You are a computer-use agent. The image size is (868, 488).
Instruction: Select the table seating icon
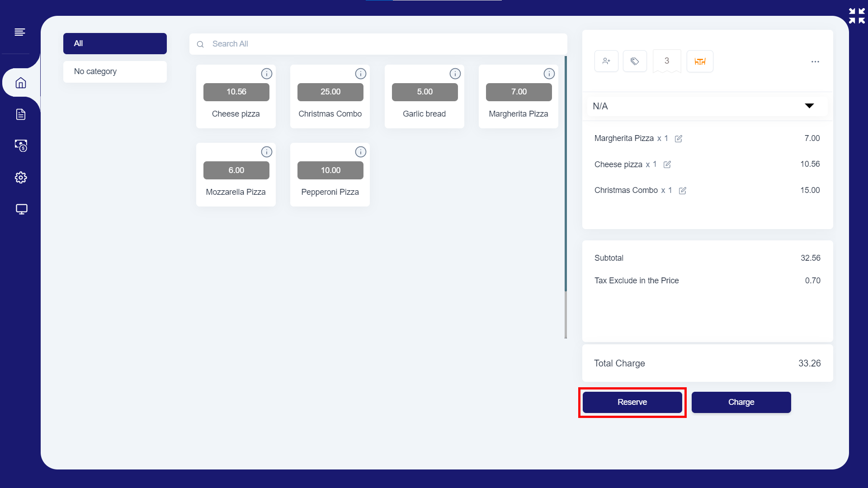click(x=700, y=61)
